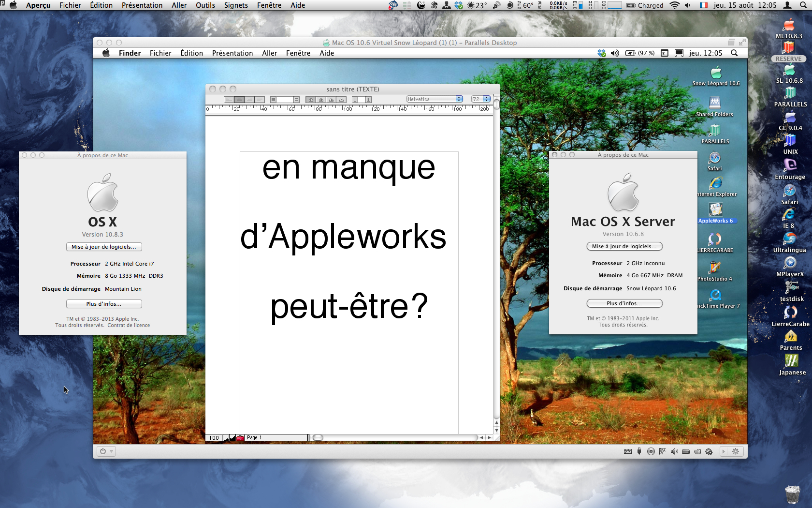
Task: Click the USB icon in the Parallels status bar
Action: click(x=639, y=451)
